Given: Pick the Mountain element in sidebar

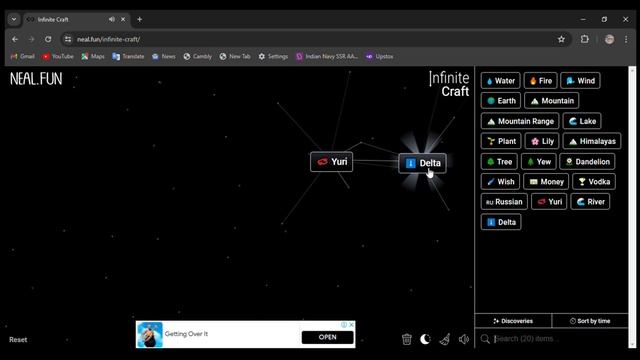Looking at the screenshot, I should click(x=551, y=101).
